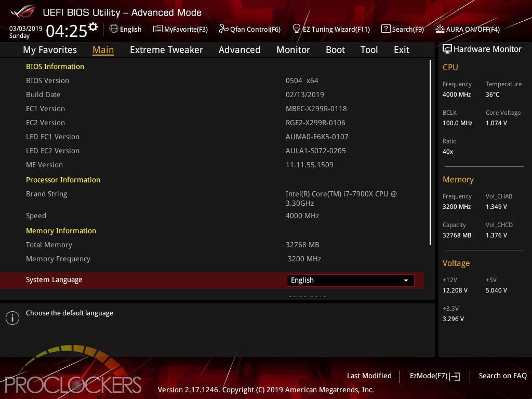Click the build date value 02/13/2019

click(x=304, y=95)
